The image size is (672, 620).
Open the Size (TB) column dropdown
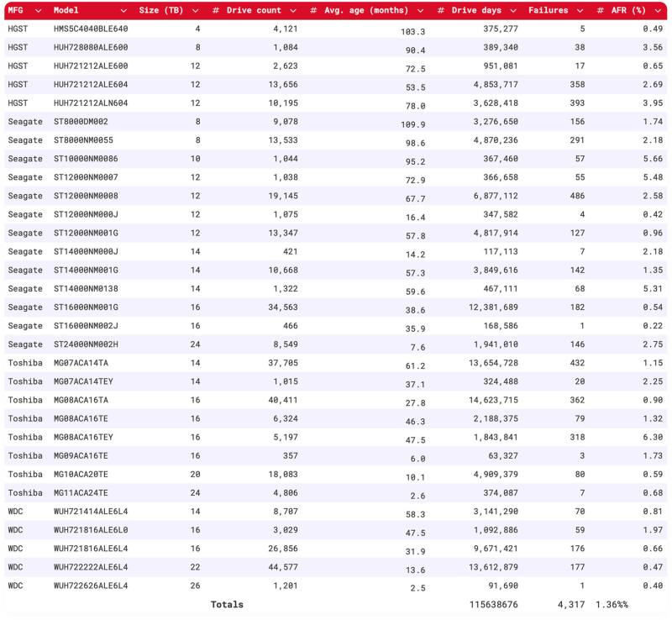click(195, 11)
